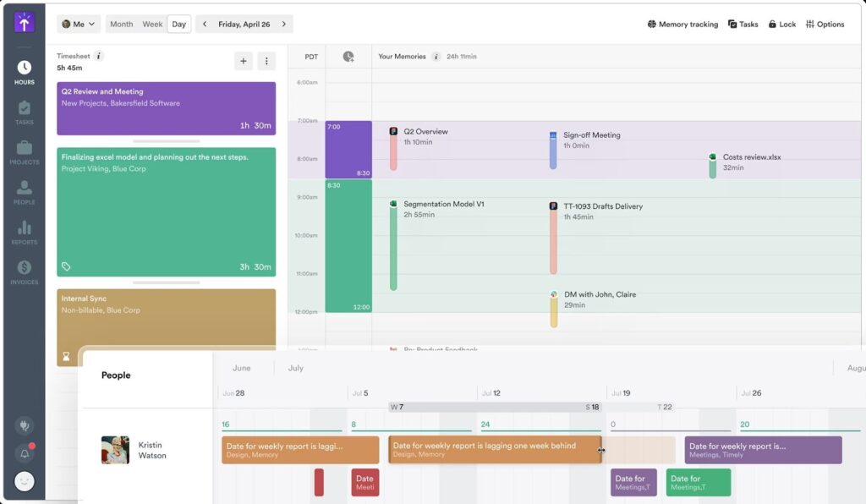Click the Tasks button in top bar
This screenshot has height=504, width=866.
[743, 25]
